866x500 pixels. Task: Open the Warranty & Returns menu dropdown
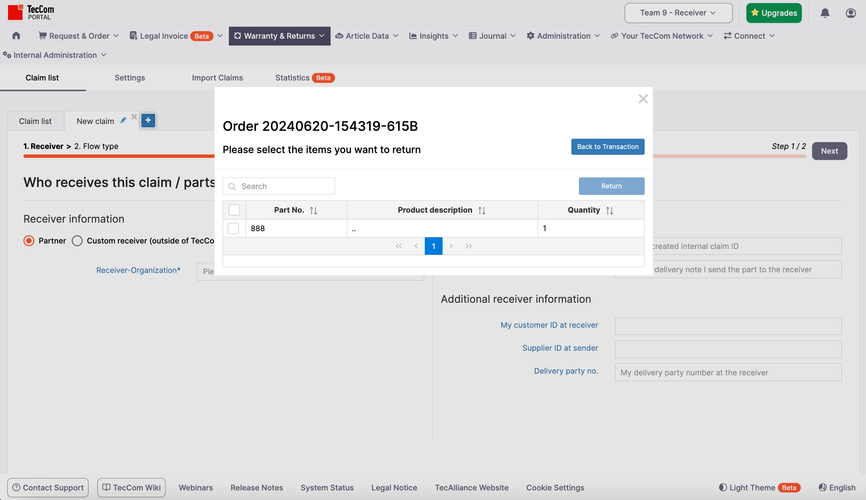pyautogui.click(x=279, y=36)
